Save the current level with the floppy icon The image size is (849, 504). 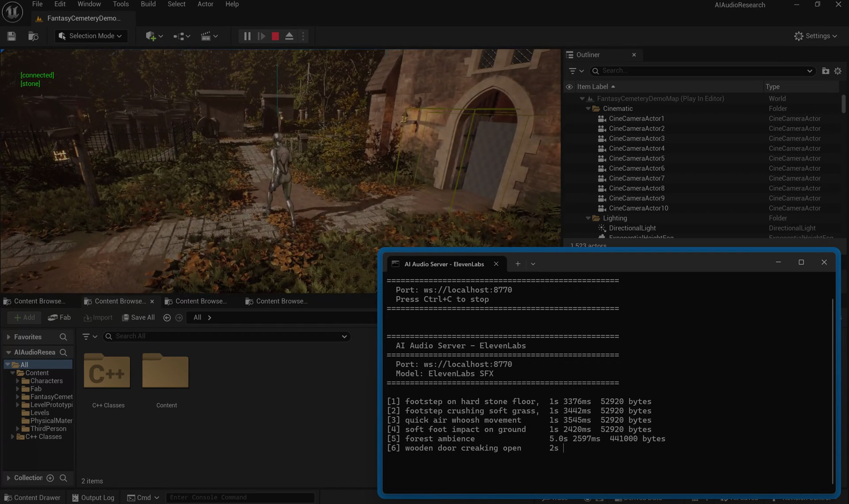tap(11, 36)
